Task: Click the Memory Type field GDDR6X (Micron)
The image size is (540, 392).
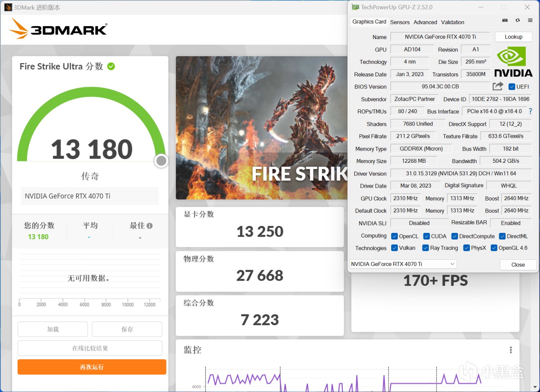Action: (x=421, y=148)
